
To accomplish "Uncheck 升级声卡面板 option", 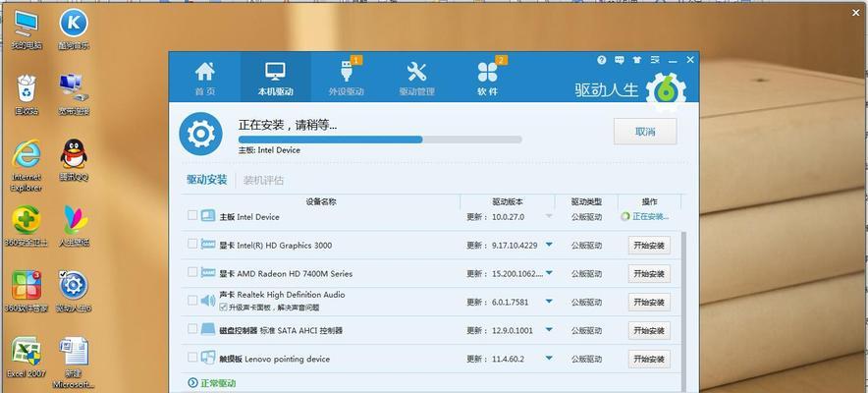I will click(x=223, y=307).
